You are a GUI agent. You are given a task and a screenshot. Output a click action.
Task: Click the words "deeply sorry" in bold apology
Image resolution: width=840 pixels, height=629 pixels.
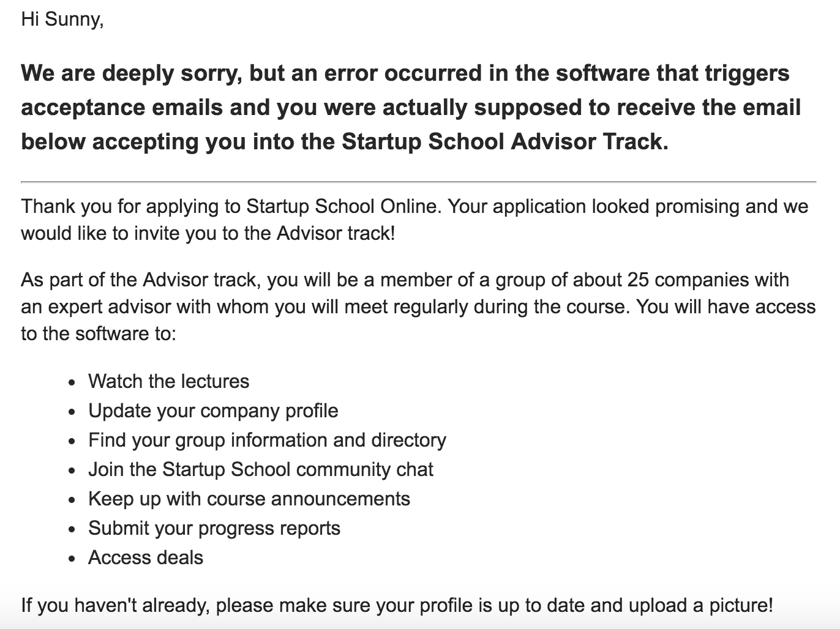click(164, 73)
